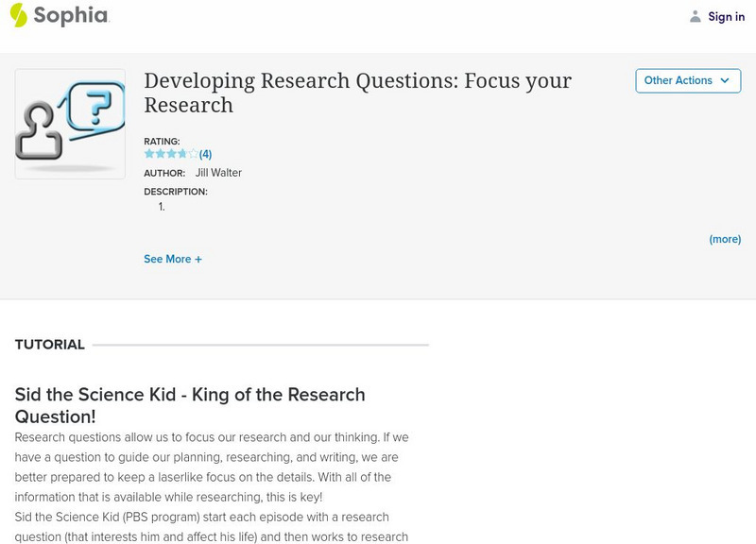Viewport: 756px width, 544px height.
Task: Click the Sign in link
Action: (x=726, y=16)
